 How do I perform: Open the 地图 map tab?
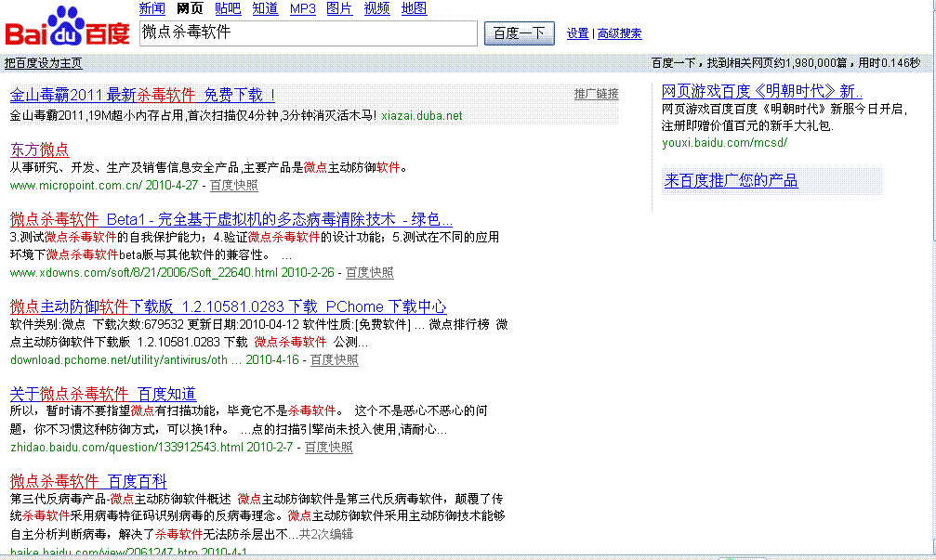point(415,8)
